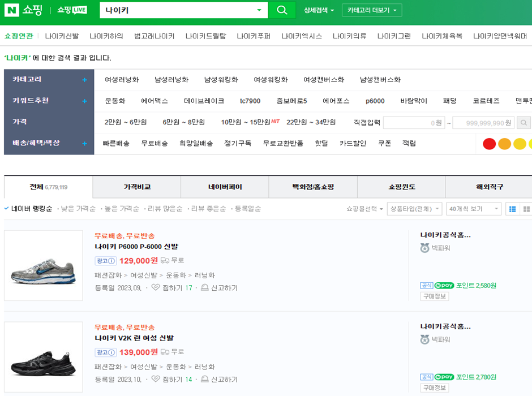Image resolution: width=532 pixels, height=396 pixels.
Task: Open the 쇼핑LIVE badge link
Action: 72,10
